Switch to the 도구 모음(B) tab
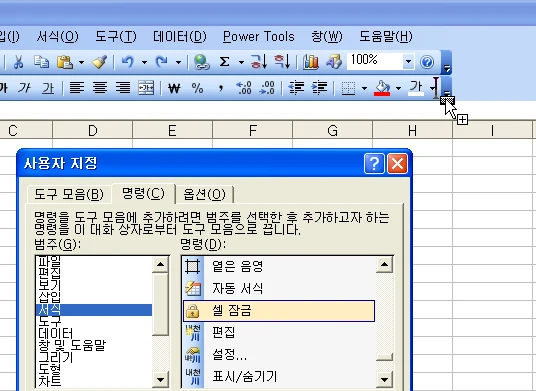Viewport: 536px width, 391px height. point(69,194)
